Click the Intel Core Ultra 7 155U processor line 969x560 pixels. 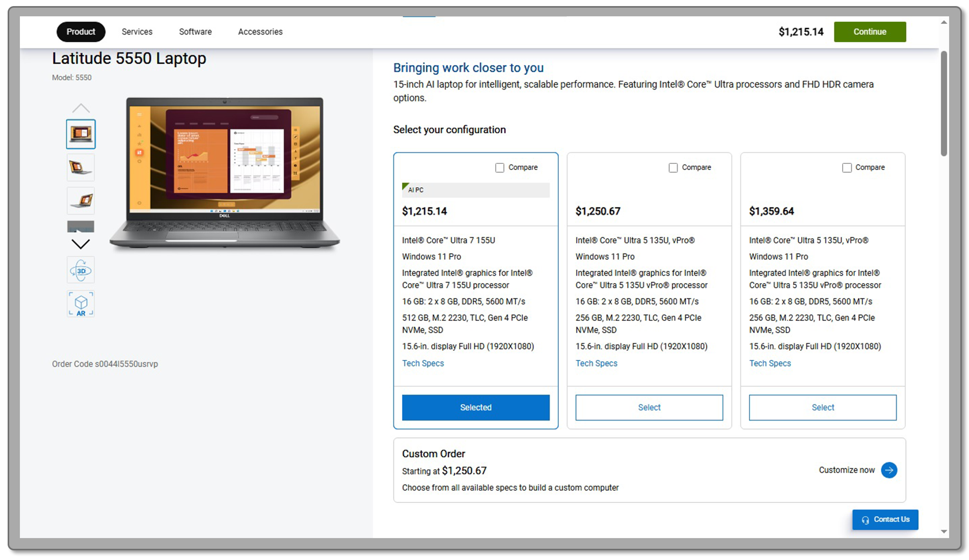coord(448,240)
